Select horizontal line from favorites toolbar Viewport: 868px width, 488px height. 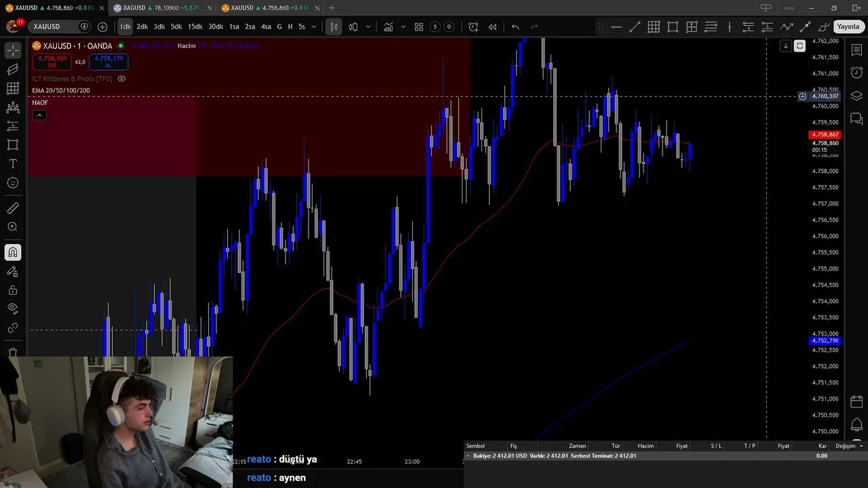pyautogui.click(x=616, y=26)
